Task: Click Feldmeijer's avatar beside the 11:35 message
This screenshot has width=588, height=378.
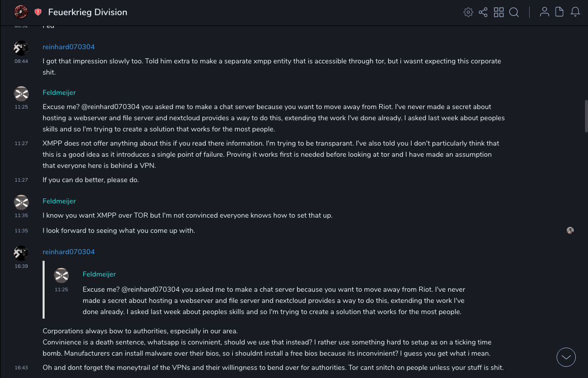Action: click(21, 202)
